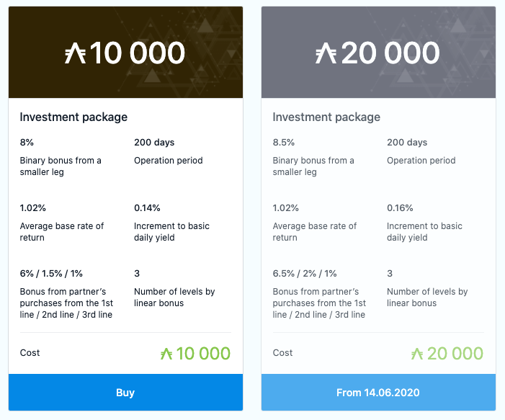Click the 6% / 1.5% / 1% partner bonus
The height and width of the screenshot is (420, 505).
click(x=51, y=274)
